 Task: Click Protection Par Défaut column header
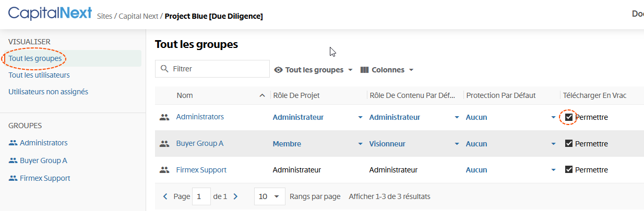point(501,95)
